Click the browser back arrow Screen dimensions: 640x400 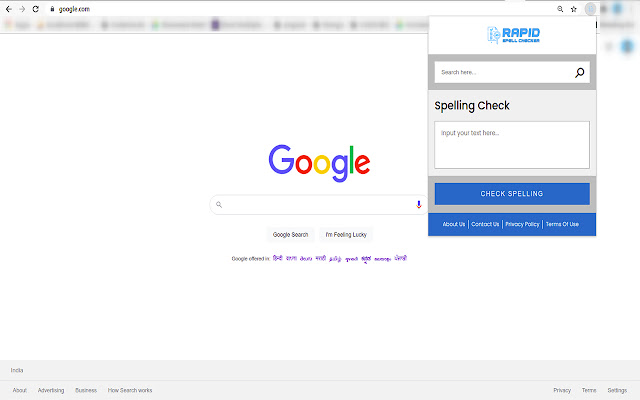pyautogui.click(x=9, y=9)
